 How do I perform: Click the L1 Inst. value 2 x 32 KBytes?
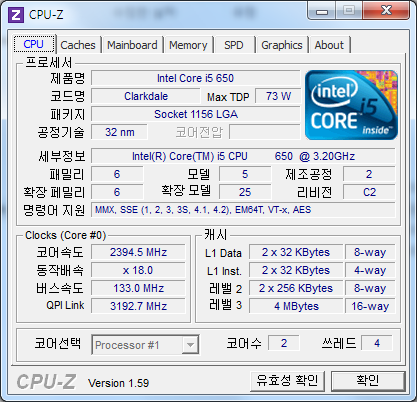[296, 270]
